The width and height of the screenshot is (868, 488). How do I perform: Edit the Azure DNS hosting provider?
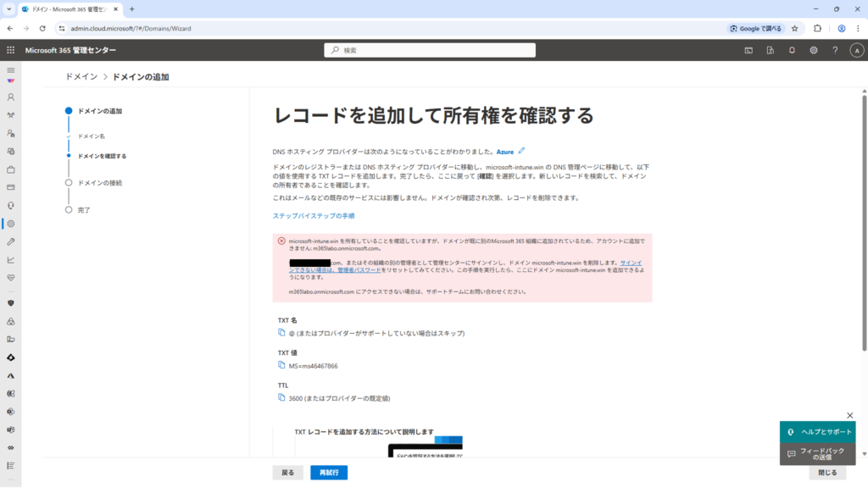(522, 151)
